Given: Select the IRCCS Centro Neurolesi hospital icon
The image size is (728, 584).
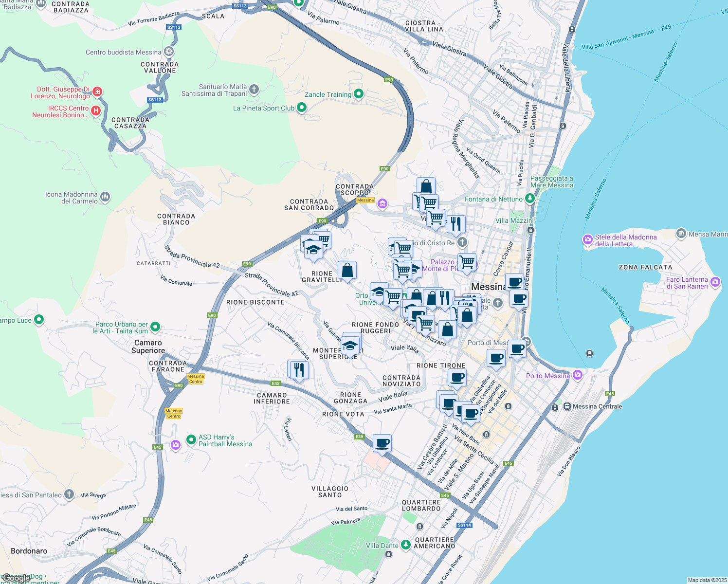Looking at the screenshot, I should [x=96, y=110].
